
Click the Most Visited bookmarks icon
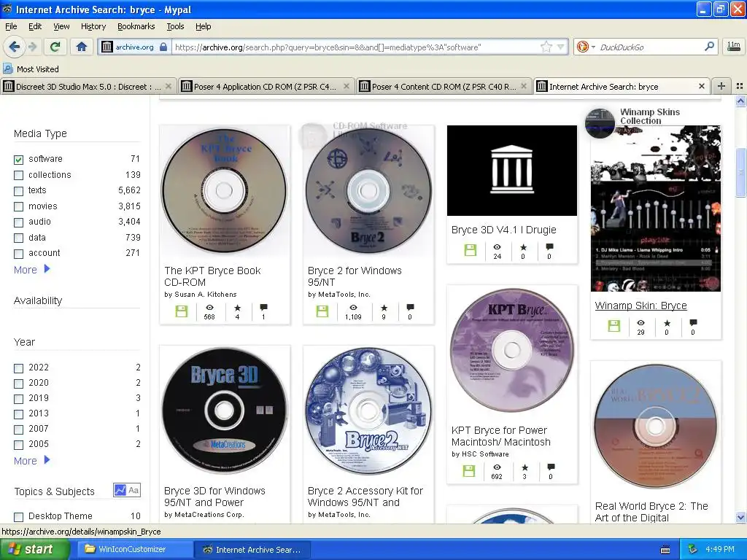(8, 69)
